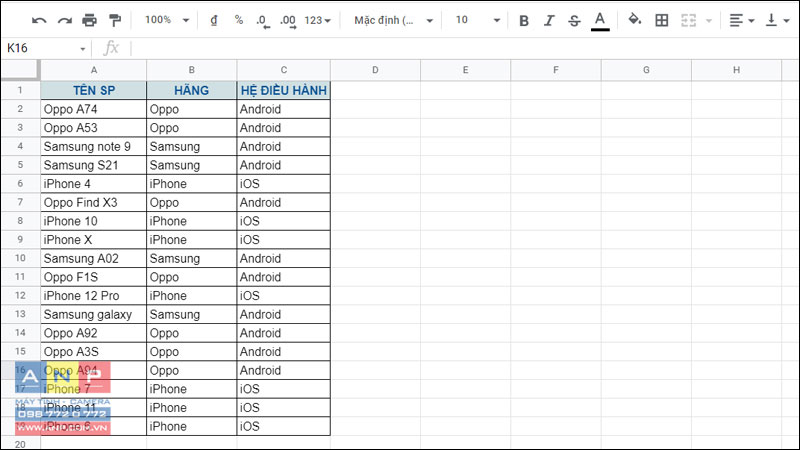Select cell iPhone 12 Pro
Image resolution: width=800 pixels, height=450 pixels.
click(x=94, y=295)
